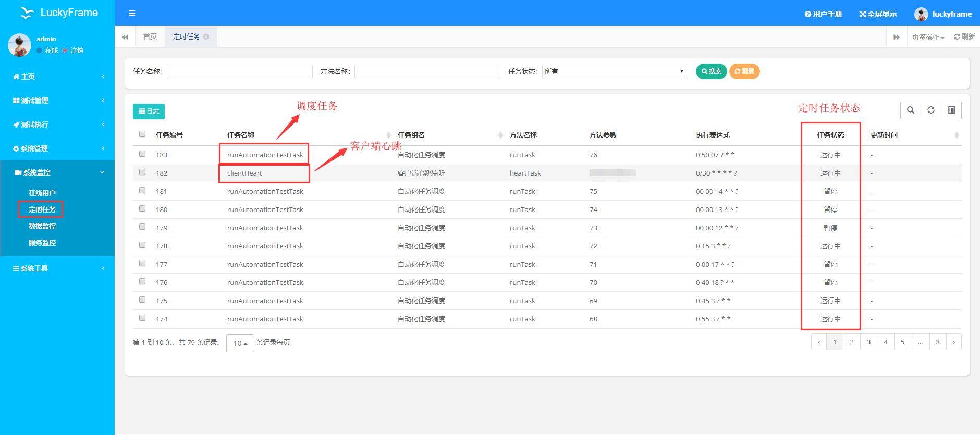Toggle the table search magnifier icon
This screenshot has height=435, width=980.
click(x=911, y=110)
